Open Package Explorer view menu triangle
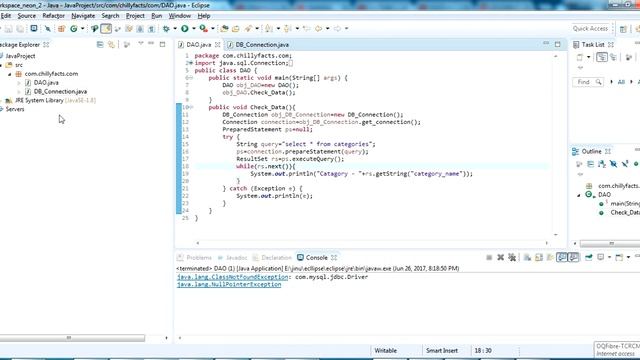Screen dimensions: 640x360 point(140,43)
